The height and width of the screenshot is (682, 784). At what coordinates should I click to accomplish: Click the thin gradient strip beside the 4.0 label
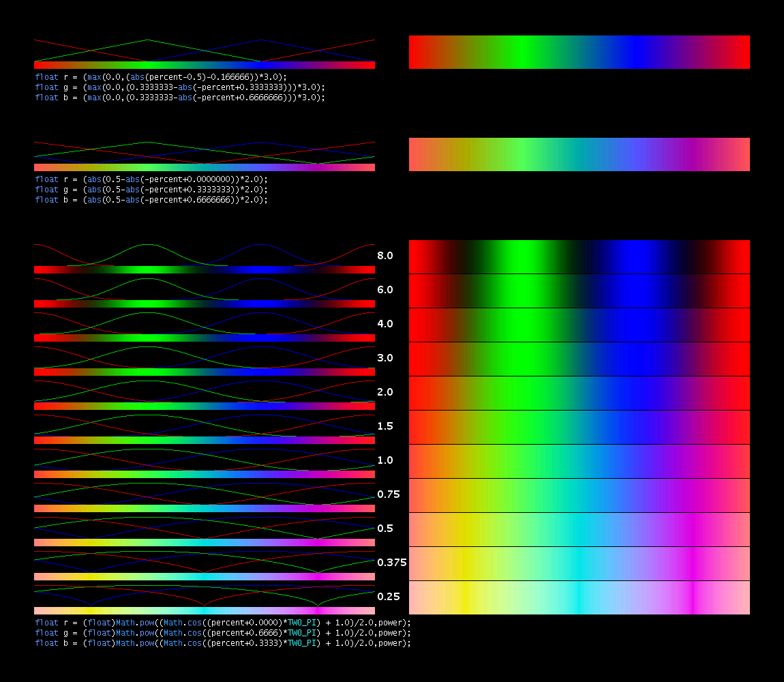[204, 338]
